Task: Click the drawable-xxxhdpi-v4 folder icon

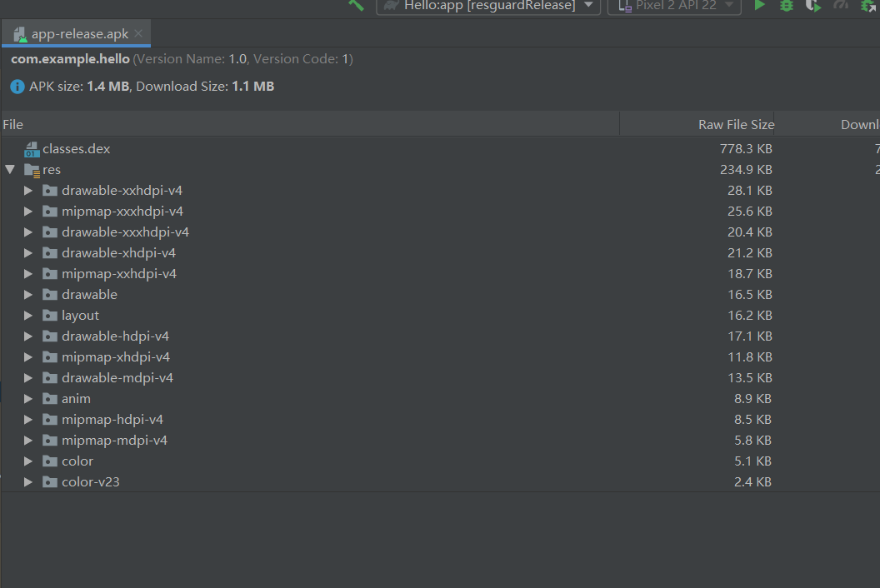Action: point(50,232)
